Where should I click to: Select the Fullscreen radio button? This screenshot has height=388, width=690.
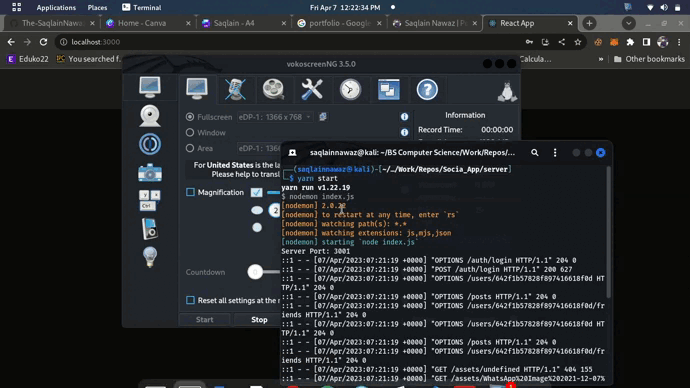coord(190,117)
